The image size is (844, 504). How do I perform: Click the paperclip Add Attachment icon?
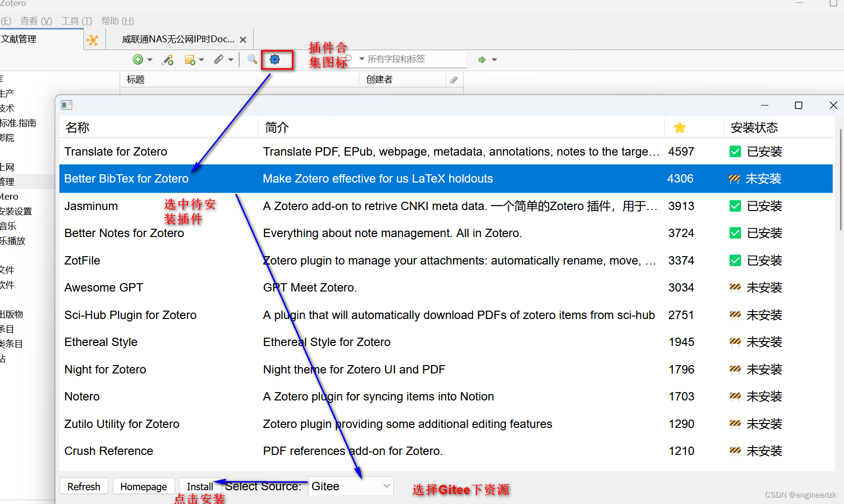(x=219, y=59)
